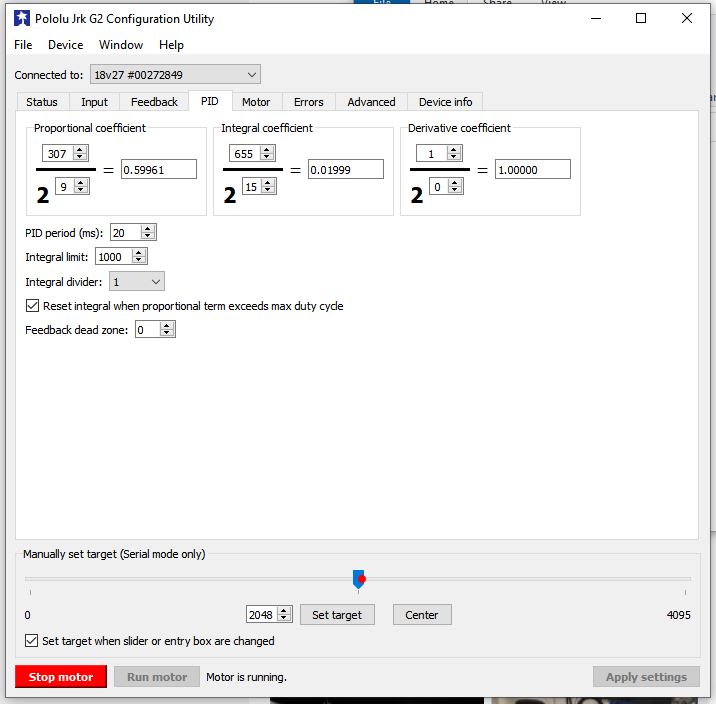Switch to the Motor tab

[x=256, y=102]
